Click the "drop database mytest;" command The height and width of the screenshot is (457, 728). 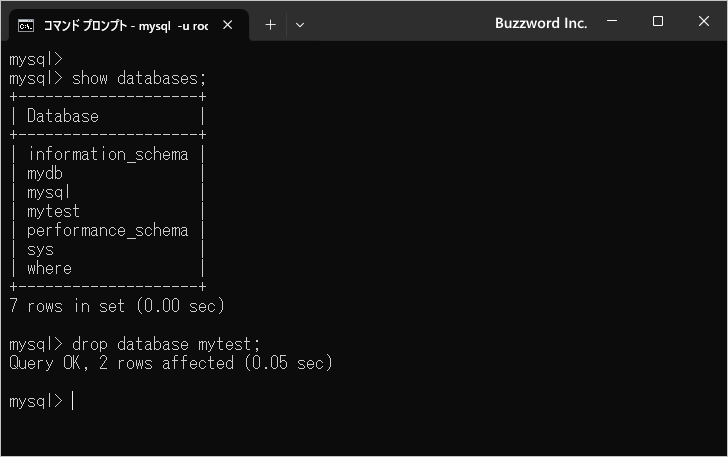tap(166, 344)
